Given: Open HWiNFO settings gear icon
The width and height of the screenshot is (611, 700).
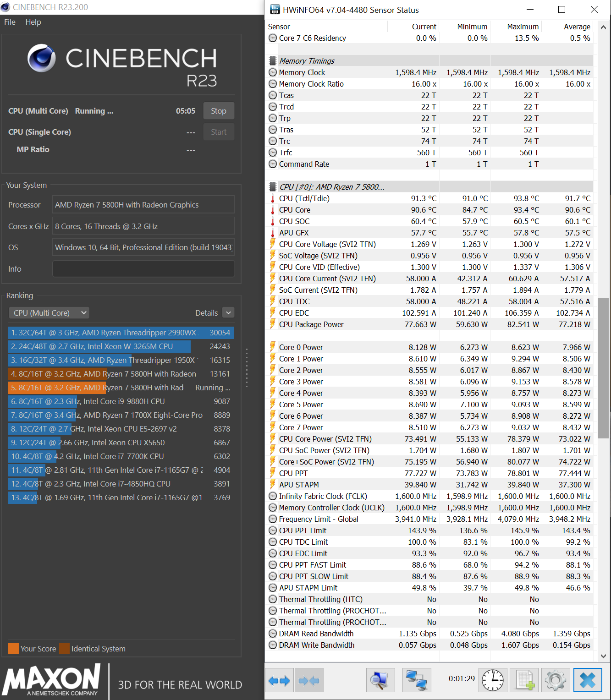Looking at the screenshot, I should (x=556, y=680).
